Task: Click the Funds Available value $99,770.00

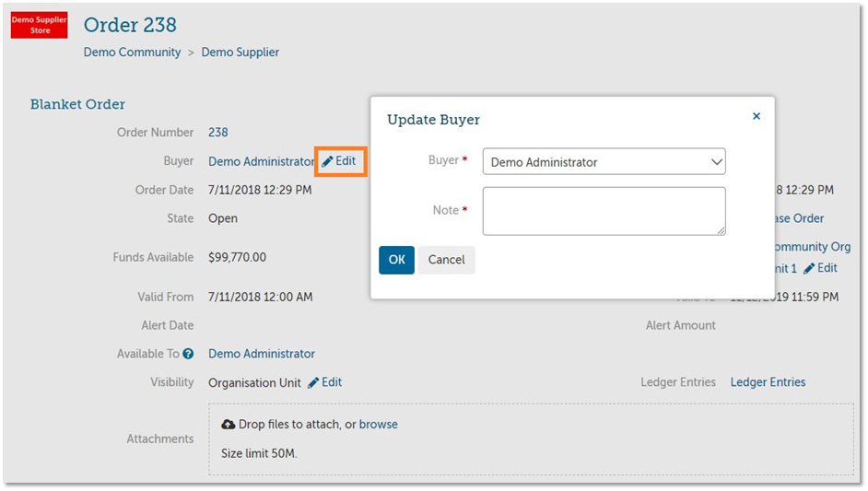Action: (x=237, y=257)
